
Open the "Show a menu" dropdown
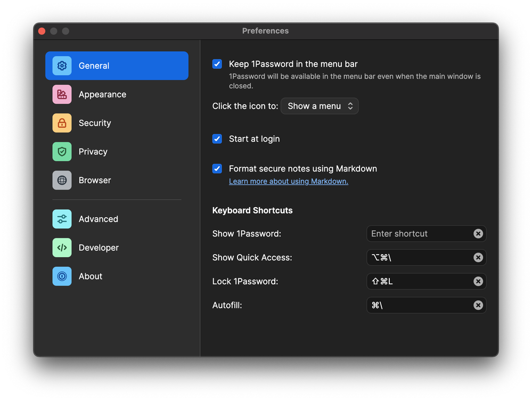[320, 106]
